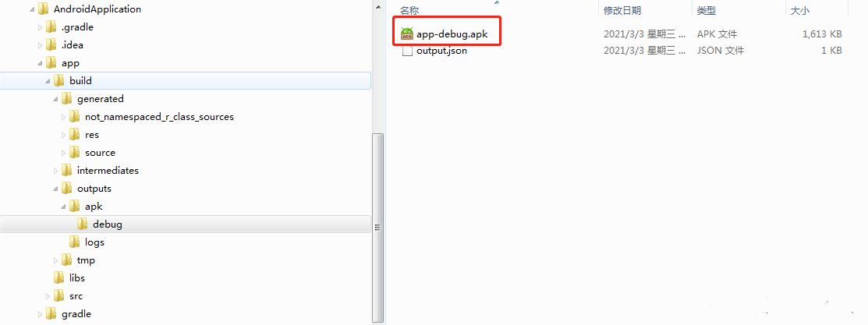This screenshot has height=325, width=868.
Task: Collapse the outputs folder node
Action: pyautogui.click(x=56, y=189)
